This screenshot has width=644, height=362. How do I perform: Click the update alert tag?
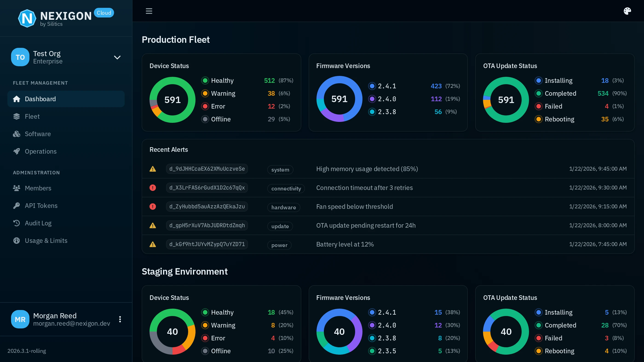[x=280, y=226]
